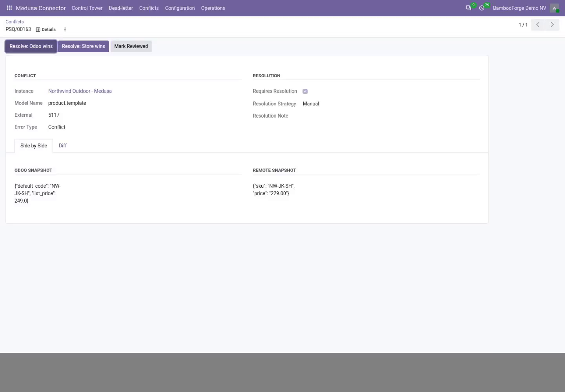Toggle the Requires Resolution checkbox
The height and width of the screenshot is (392, 565).
[x=305, y=91]
